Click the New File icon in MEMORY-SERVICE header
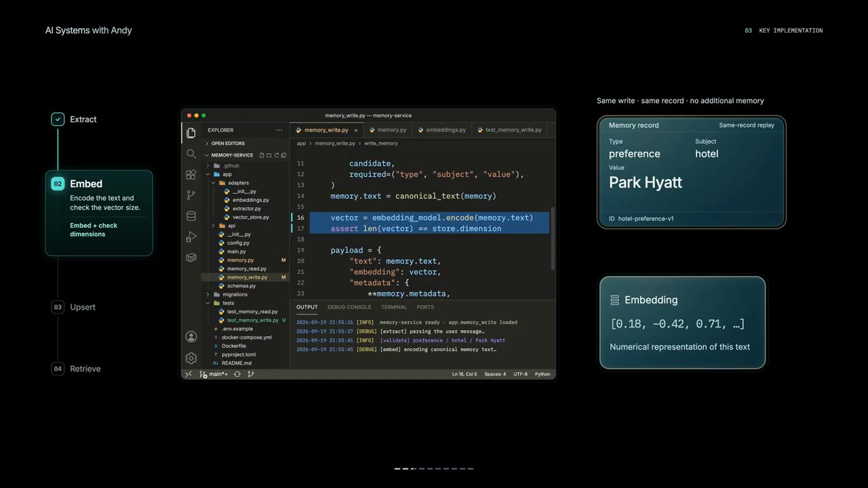Viewport: 868px width, 488px height. pos(262,155)
